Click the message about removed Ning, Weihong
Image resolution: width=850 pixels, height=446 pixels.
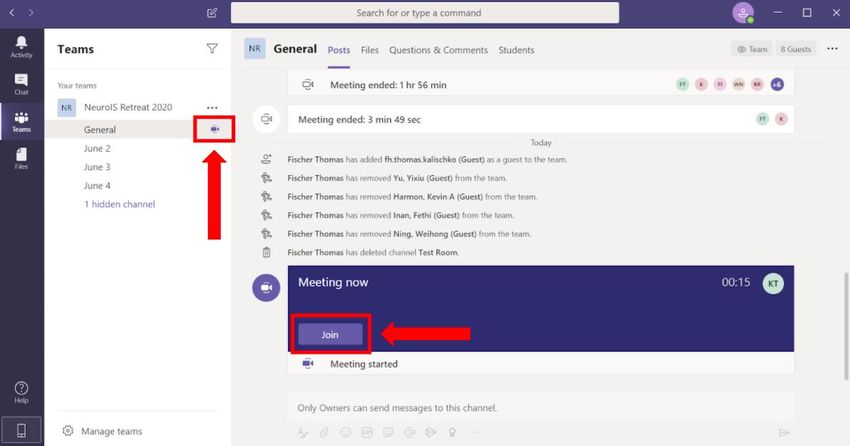click(x=409, y=234)
